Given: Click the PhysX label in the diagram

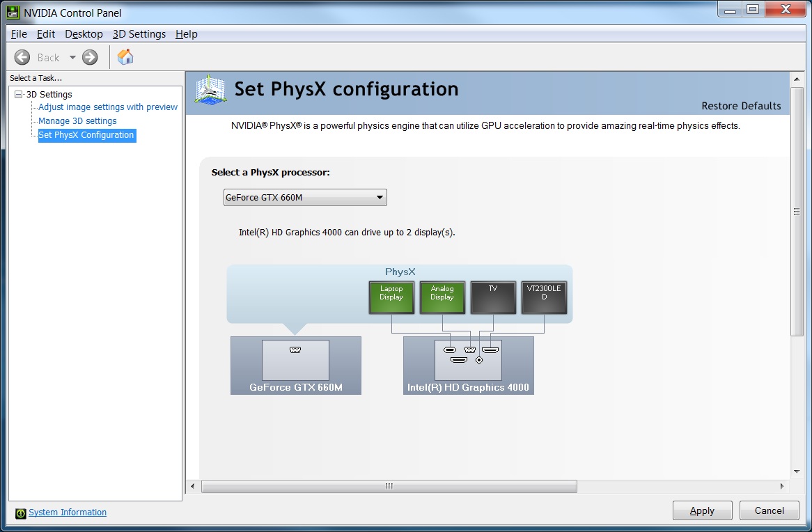Looking at the screenshot, I should [x=400, y=272].
